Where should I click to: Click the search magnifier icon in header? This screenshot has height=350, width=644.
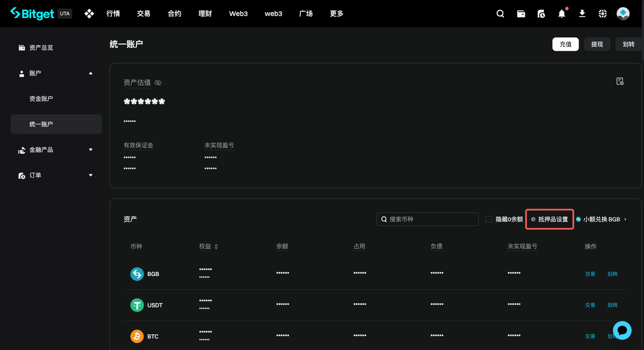tap(500, 14)
